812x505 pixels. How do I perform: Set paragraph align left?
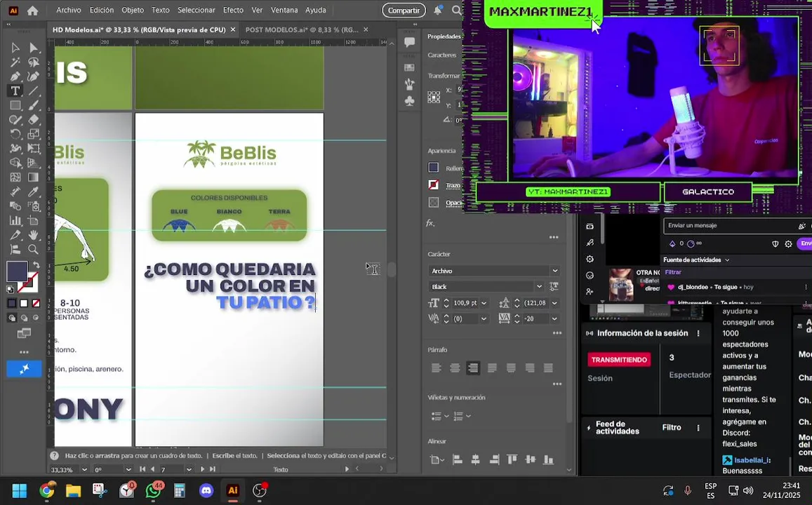[436, 368]
